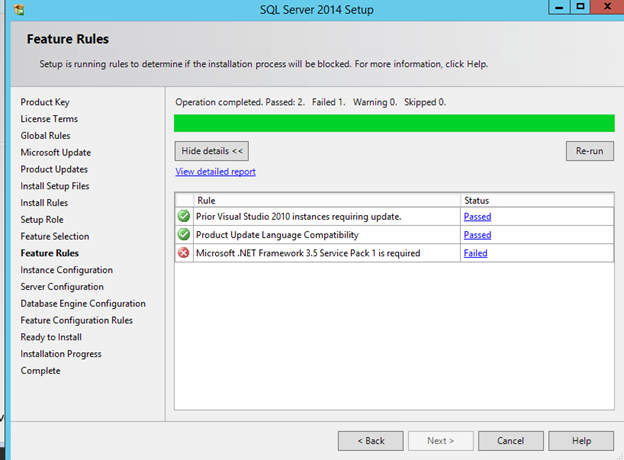Cancel the SQL Server setup
Image resolution: width=624 pixels, height=460 pixels.
coord(511,441)
